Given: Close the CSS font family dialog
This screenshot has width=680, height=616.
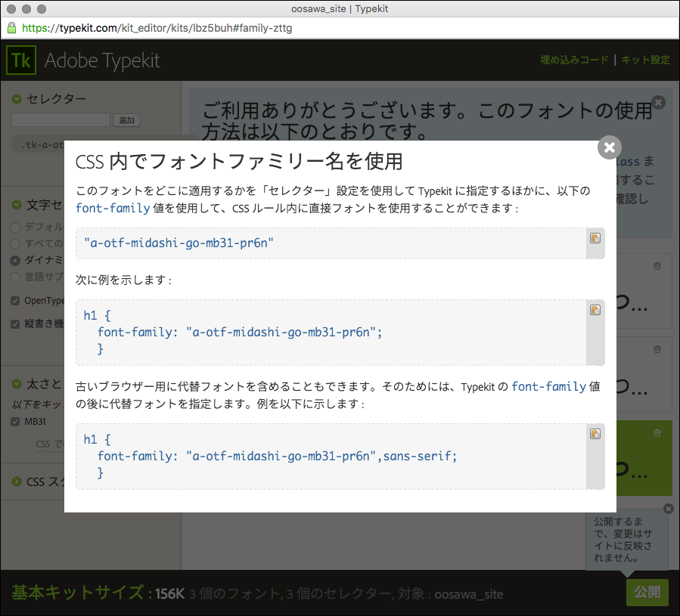Looking at the screenshot, I should click(610, 147).
